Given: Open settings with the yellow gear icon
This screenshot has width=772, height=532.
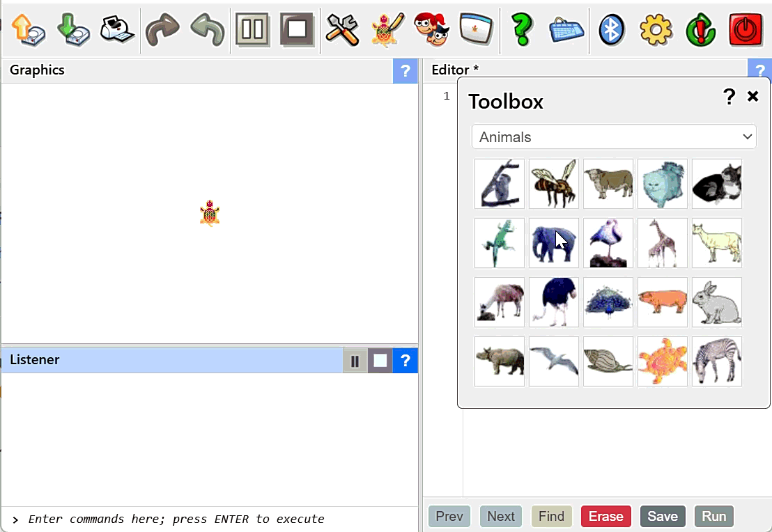Looking at the screenshot, I should [656, 30].
